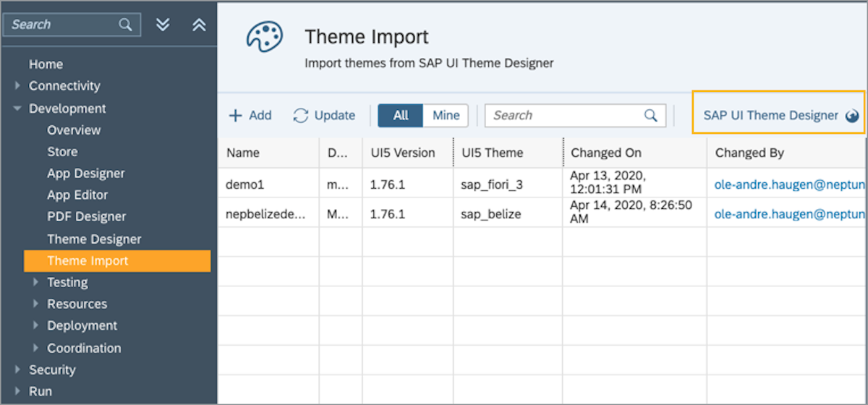Select the All filter toggle
868x405 pixels.
coord(401,116)
